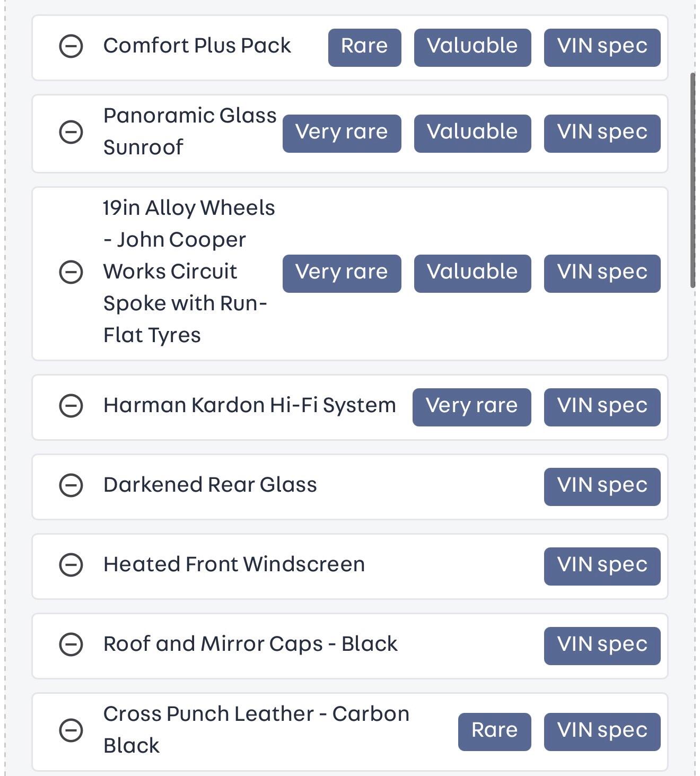
Task: Select Very rare badge on Harman Kardon row
Action: (x=471, y=406)
